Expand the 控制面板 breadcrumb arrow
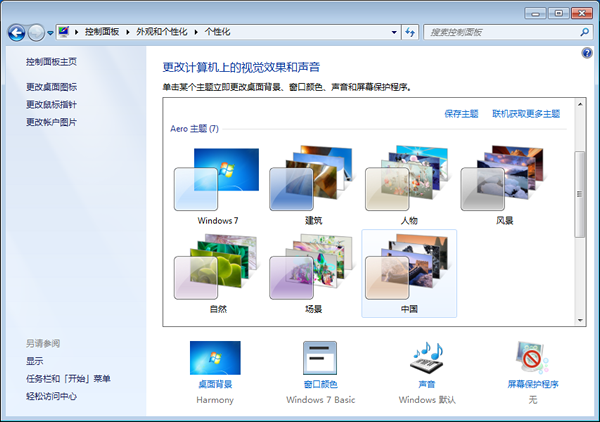 (131, 32)
